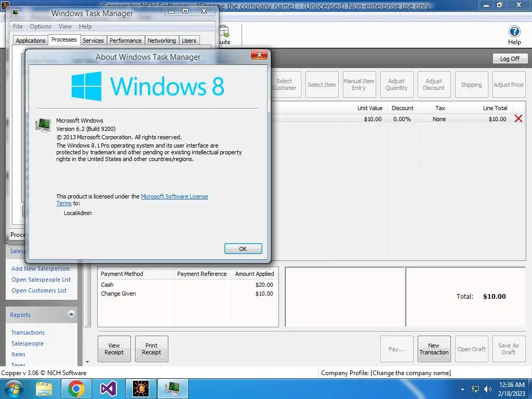Screen dimensions: 532x399
Task: Click the Select Item button
Action: [322, 85]
